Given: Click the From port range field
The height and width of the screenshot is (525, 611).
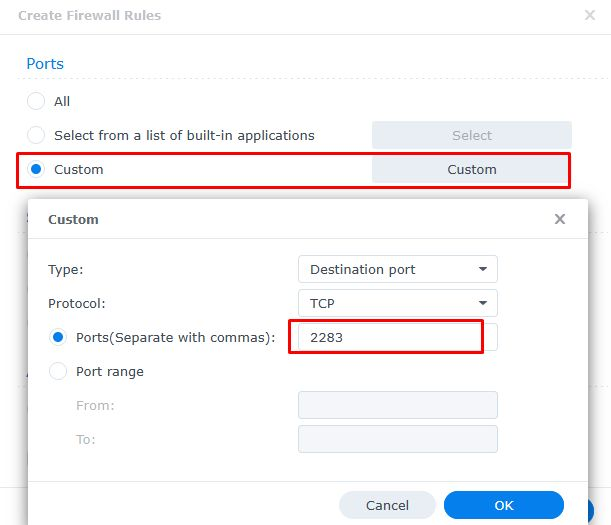Looking at the screenshot, I should 397,405.
